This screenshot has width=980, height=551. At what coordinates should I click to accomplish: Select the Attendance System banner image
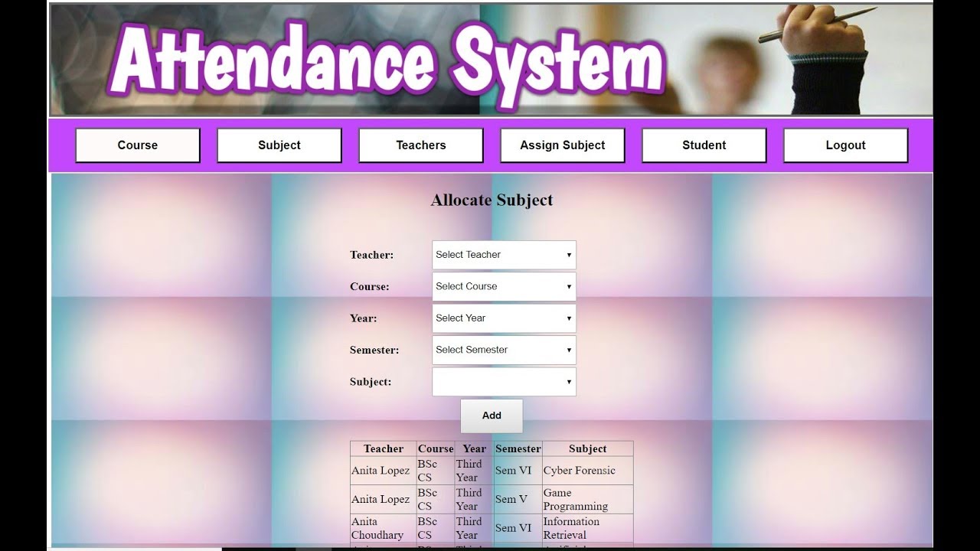pyautogui.click(x=491, y=60)
